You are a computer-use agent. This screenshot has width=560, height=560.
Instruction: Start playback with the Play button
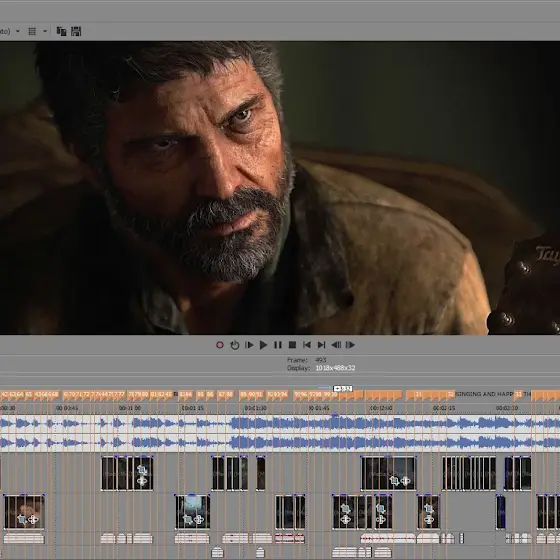[x=264, y=345]
